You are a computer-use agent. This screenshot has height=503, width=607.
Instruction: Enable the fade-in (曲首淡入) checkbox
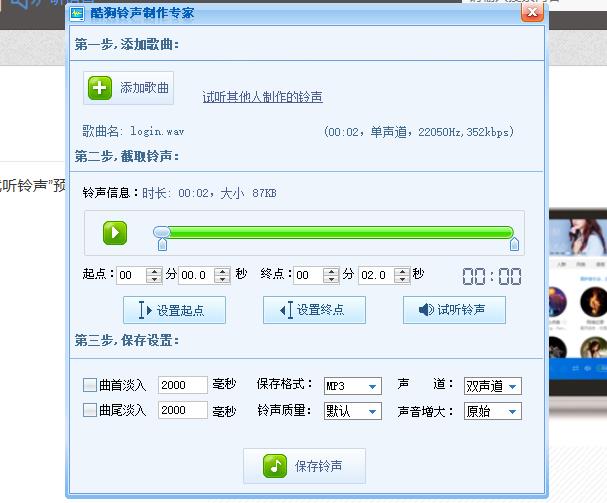[x=90, y=385]
